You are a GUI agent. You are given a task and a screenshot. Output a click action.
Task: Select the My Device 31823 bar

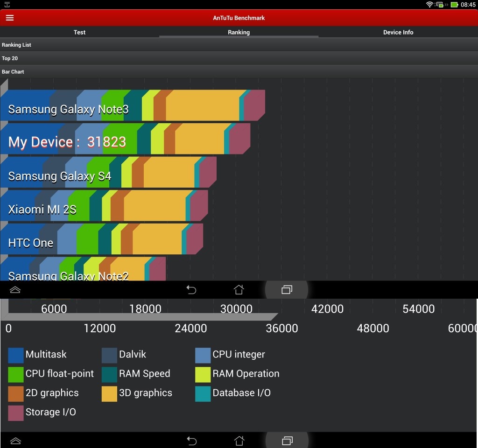[x=125, y=139]
